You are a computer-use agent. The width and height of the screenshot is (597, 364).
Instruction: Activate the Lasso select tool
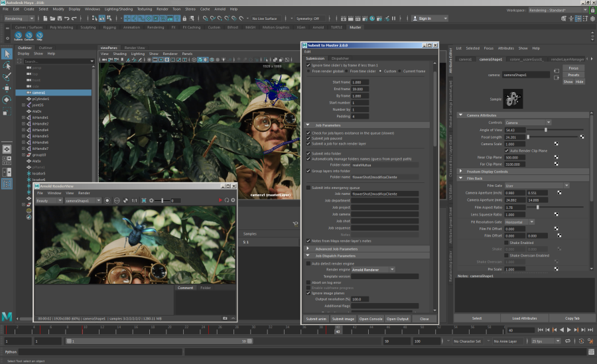7,66
